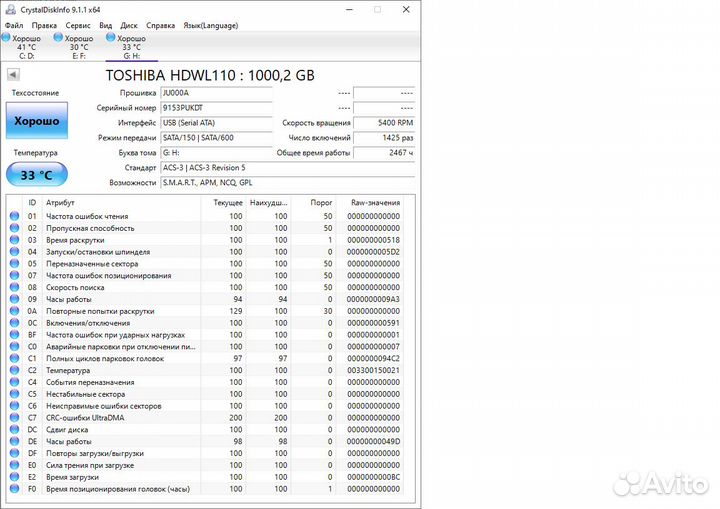Open the Файл menu
Screen dimensions: 720x509
pyautogui.click(x=14, y=25)
